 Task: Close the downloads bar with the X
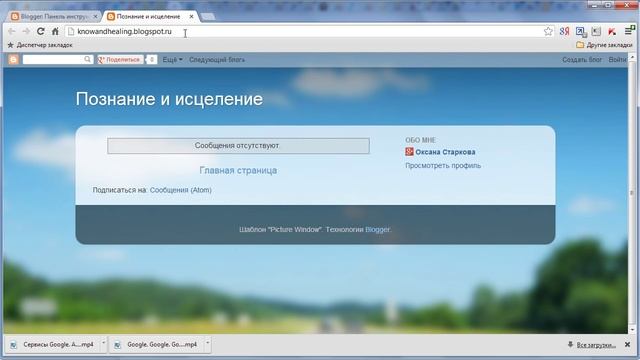(x=627, y=345)
